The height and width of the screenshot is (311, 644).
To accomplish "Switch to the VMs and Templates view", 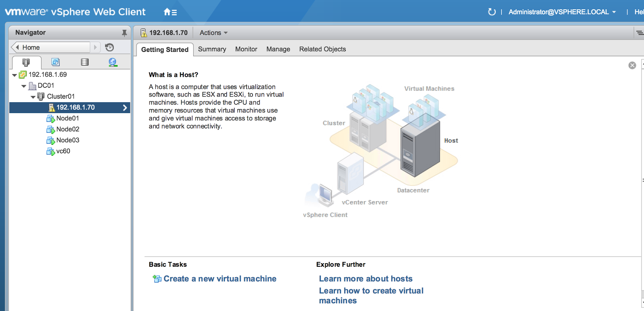I will pyautogui.click(x=56, y=62).
